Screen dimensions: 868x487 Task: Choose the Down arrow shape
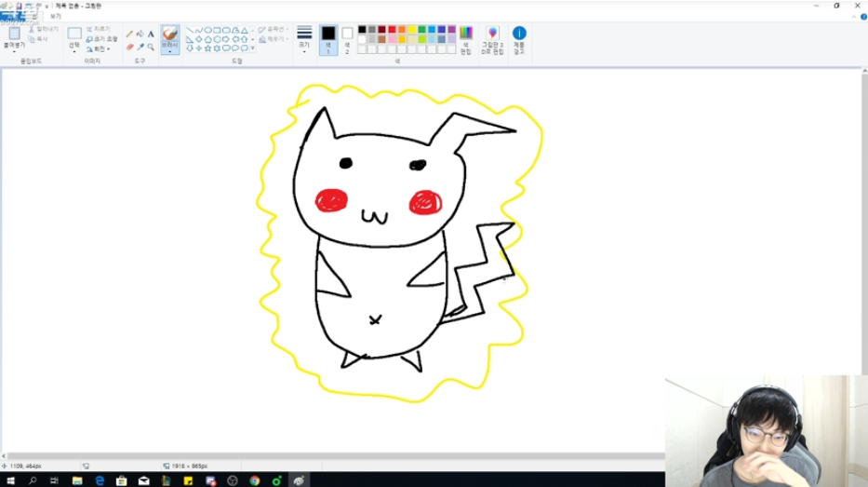190,48
